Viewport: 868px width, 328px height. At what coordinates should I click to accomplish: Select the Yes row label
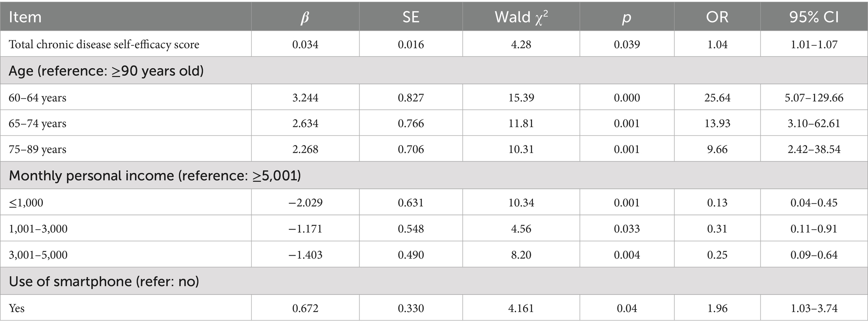click(x=17, y=308)
